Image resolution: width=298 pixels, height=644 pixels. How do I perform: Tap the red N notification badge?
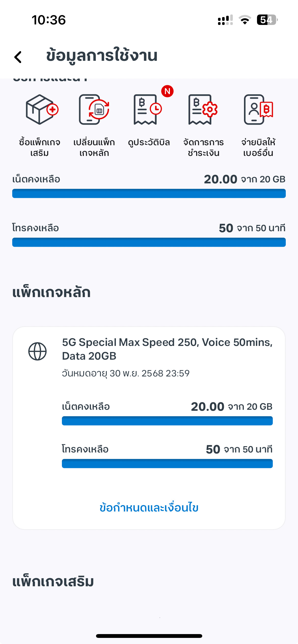(x=167, y=91)
